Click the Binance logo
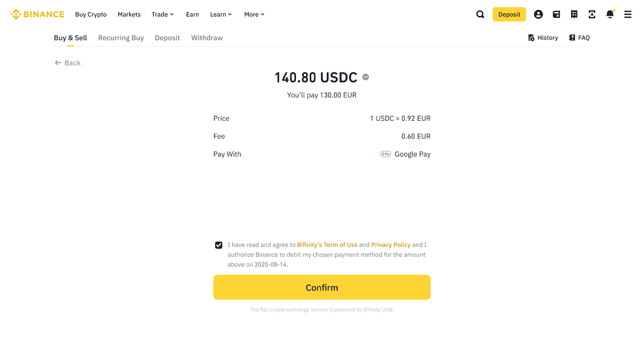The height and width of the screenshot is (340, 644). point(38,14)
